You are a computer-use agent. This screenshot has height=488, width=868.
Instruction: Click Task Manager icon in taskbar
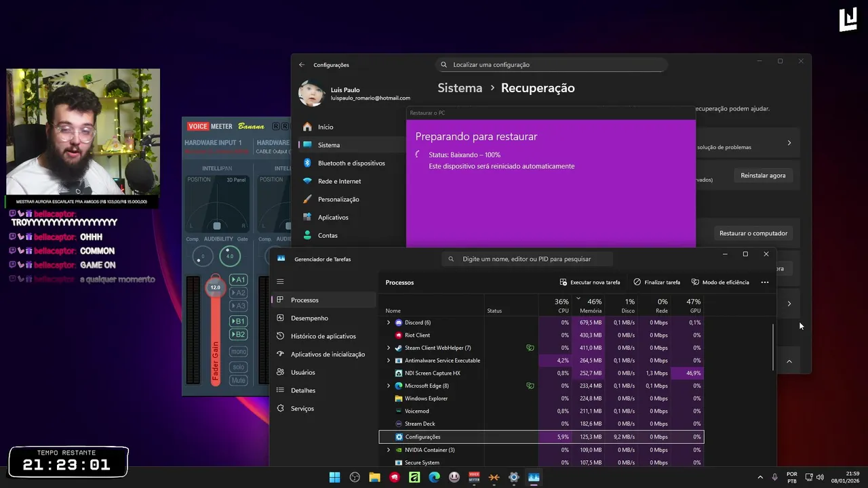point(534,477)
